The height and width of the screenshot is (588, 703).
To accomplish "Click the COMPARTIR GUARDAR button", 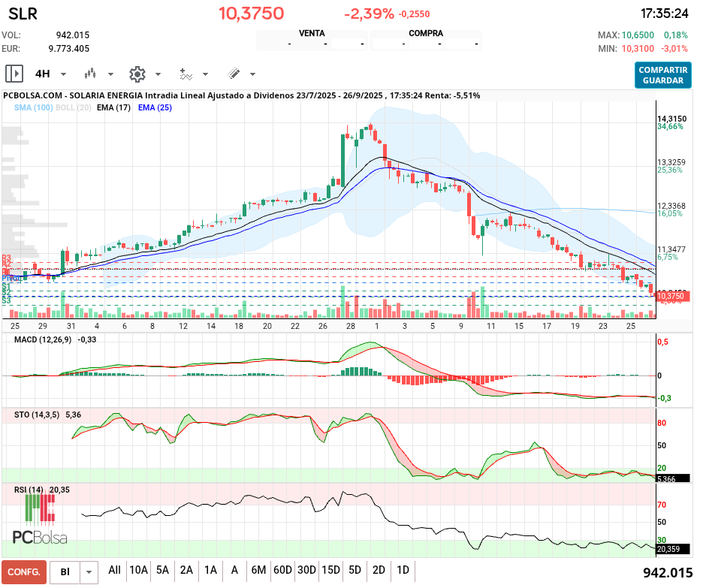I will pyautogui.click(x=662, y=74).
